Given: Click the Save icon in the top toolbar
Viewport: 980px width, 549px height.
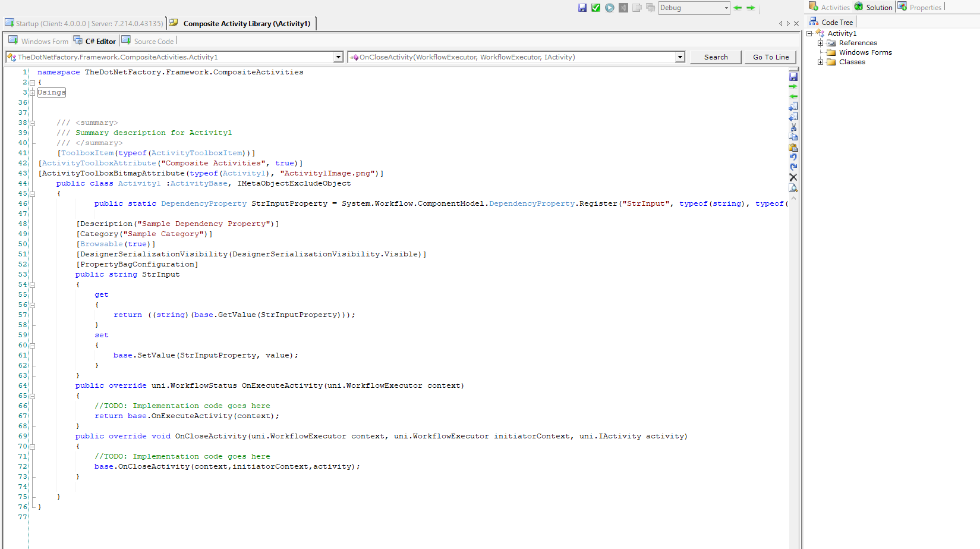Looking at the screenshot, I should coord(582,8).
